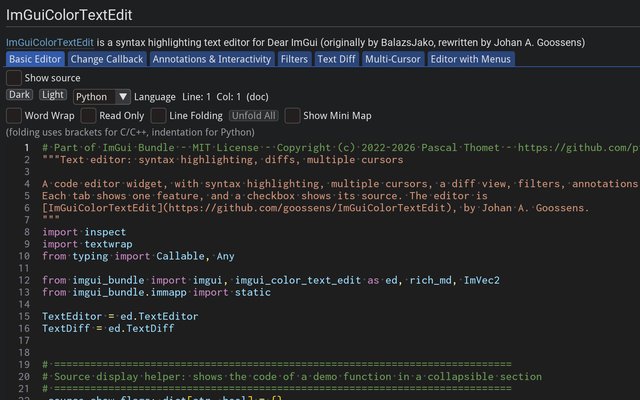
Task: Go to the Multi-Cursor tab
Action: [x=393, y=59]
